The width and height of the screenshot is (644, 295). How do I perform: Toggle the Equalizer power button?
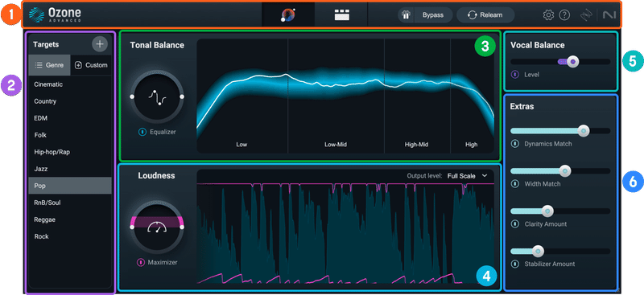pos(142,132)
